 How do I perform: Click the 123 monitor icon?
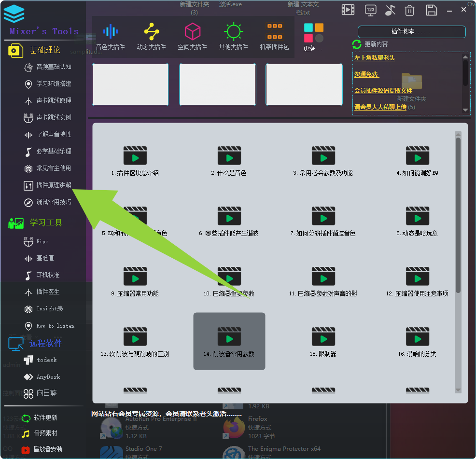pos(370,10)
